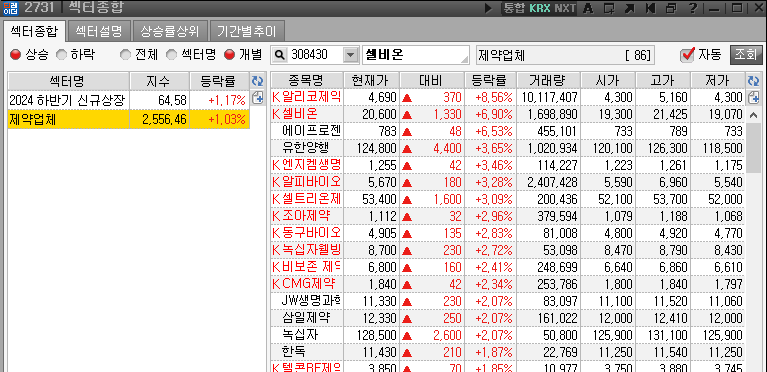Viewport: 767px width, 372px height.
Task: Sort by the 현재가 column header
Action: click(x=372, y=81)
